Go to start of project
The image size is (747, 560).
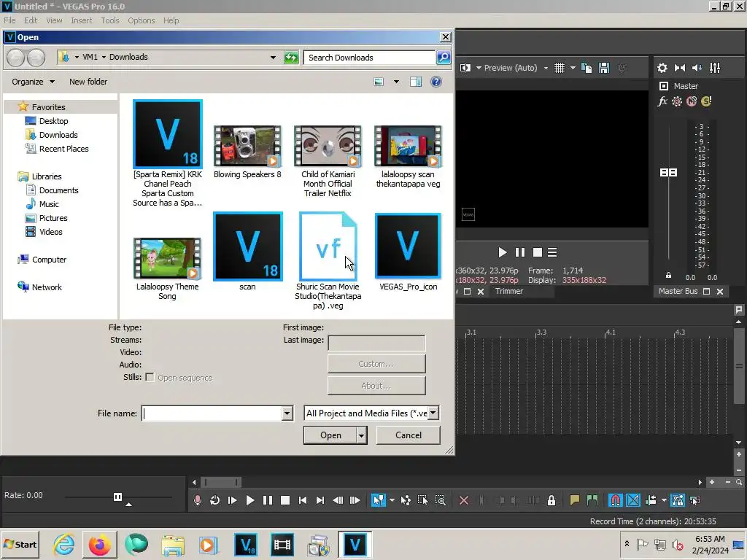tap(303, 500)
